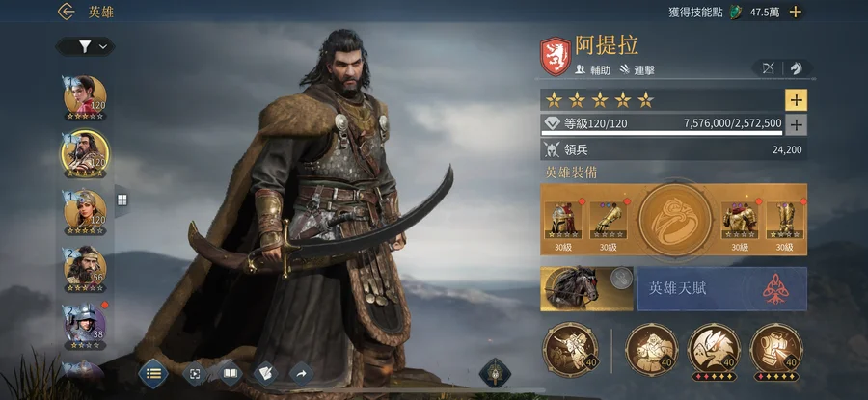Image resolution: width=868 pixels, height=400 pixels.
Task: Expand hero list with grid icon
Action: 122,200
